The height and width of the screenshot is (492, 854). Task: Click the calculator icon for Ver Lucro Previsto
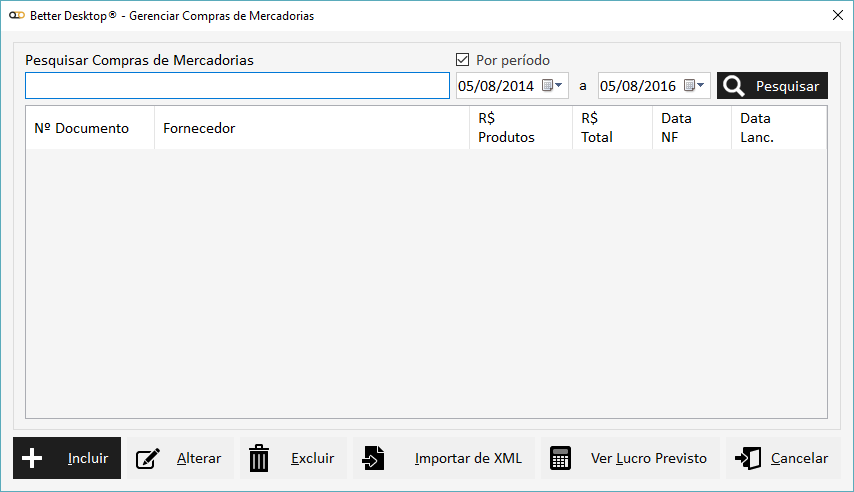(561, 458)
